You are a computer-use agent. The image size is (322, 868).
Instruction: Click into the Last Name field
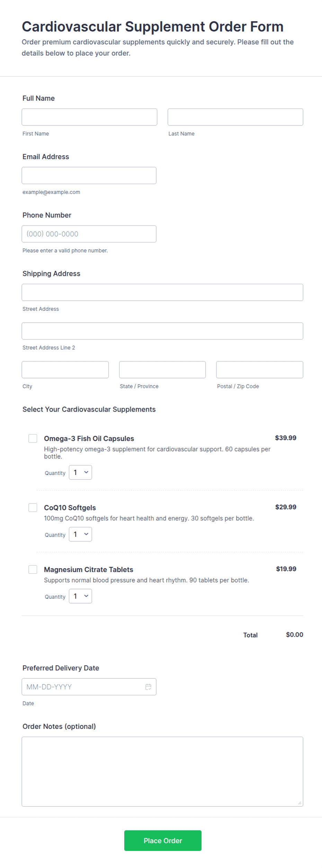point(235,117)
